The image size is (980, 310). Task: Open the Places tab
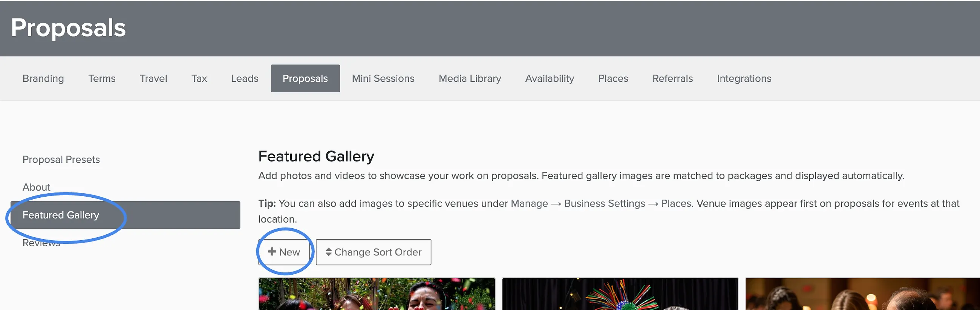coord(613,78)
